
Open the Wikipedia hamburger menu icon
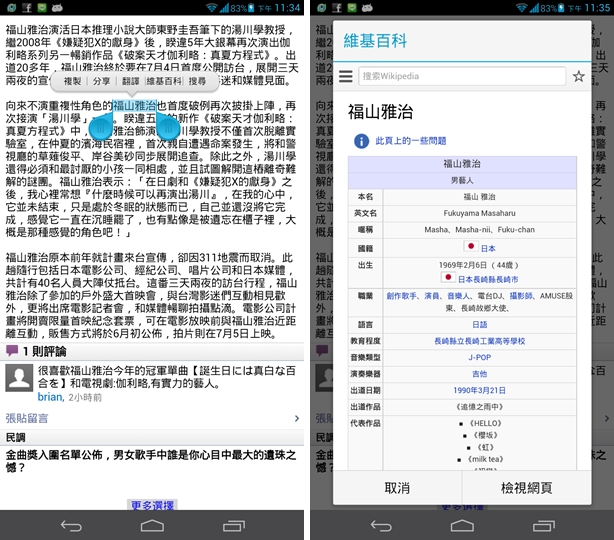pyautogui.click(x=346, y=76)
